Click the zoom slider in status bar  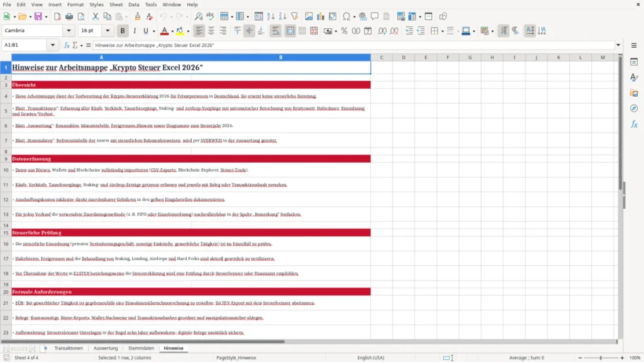point(601,358)
